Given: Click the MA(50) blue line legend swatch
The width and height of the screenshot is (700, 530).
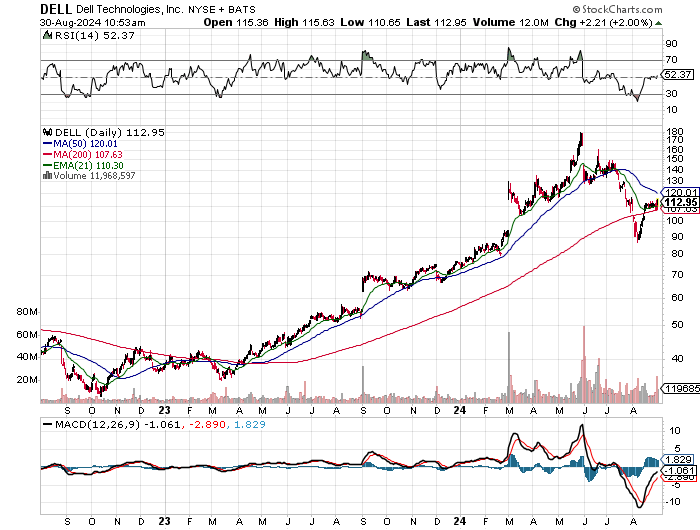Looking at the screenshot, I should [47, 144].
